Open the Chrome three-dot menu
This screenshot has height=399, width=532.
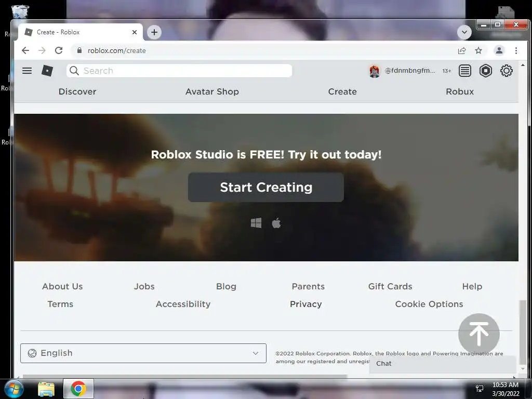(x=516, y=50)
